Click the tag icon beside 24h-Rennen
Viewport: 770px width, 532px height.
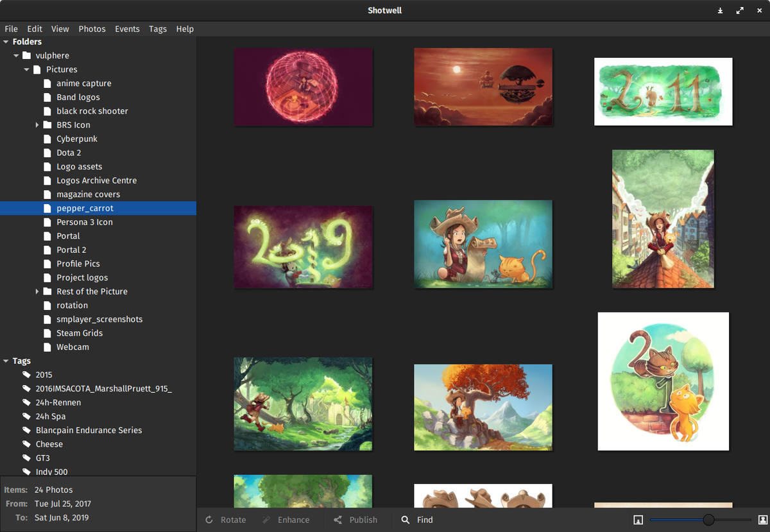pos(26,402)
